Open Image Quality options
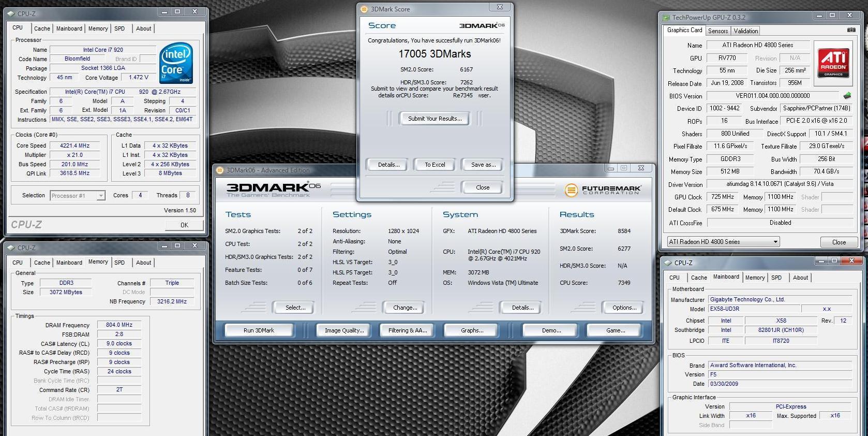The image size is (868, 436). (x=344, y=330)
